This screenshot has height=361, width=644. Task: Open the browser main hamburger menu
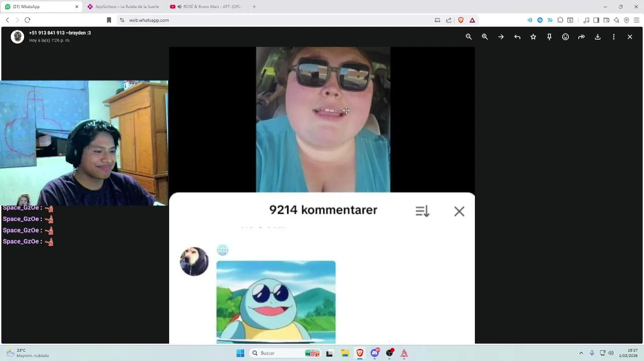636,20
